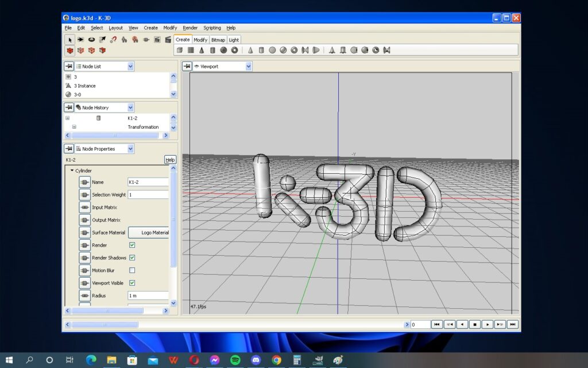Create a polygonal cone (dark cone icon)
The width and height of the screenshot is (588, 368).
(x=202, y=50)
